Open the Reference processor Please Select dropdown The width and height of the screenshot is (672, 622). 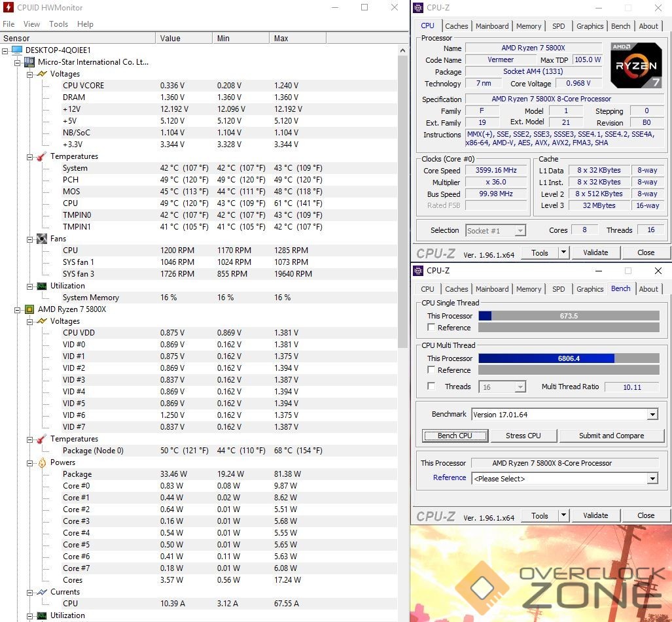(652, 479)
